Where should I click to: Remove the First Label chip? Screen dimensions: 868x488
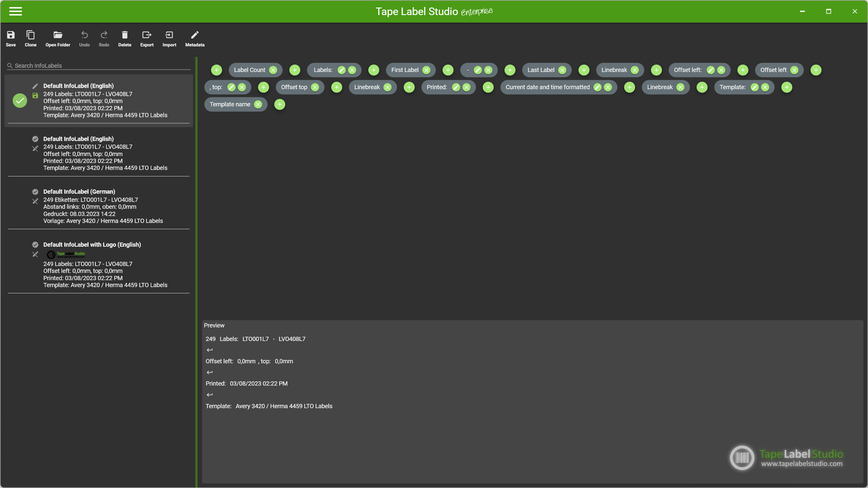[x=426, y=70]
